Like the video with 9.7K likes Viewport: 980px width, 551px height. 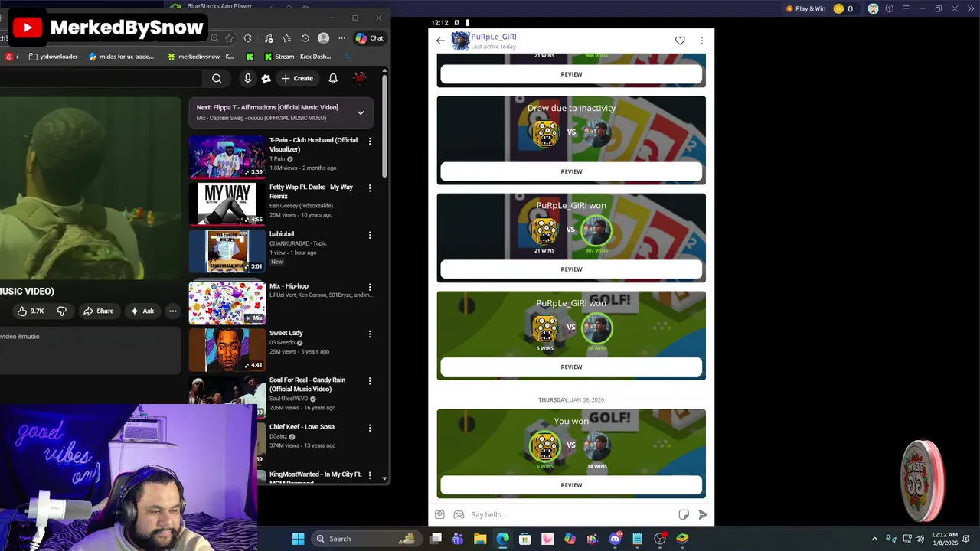pos(31,311)
